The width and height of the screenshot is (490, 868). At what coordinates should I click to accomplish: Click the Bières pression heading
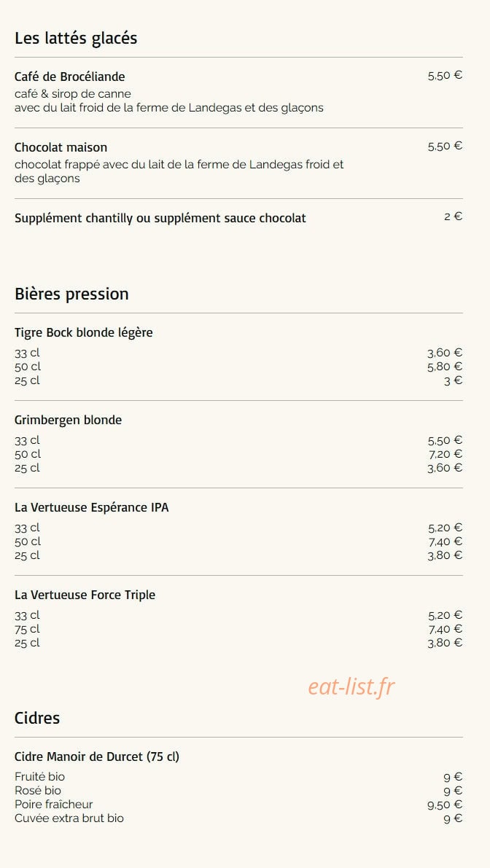71,294
